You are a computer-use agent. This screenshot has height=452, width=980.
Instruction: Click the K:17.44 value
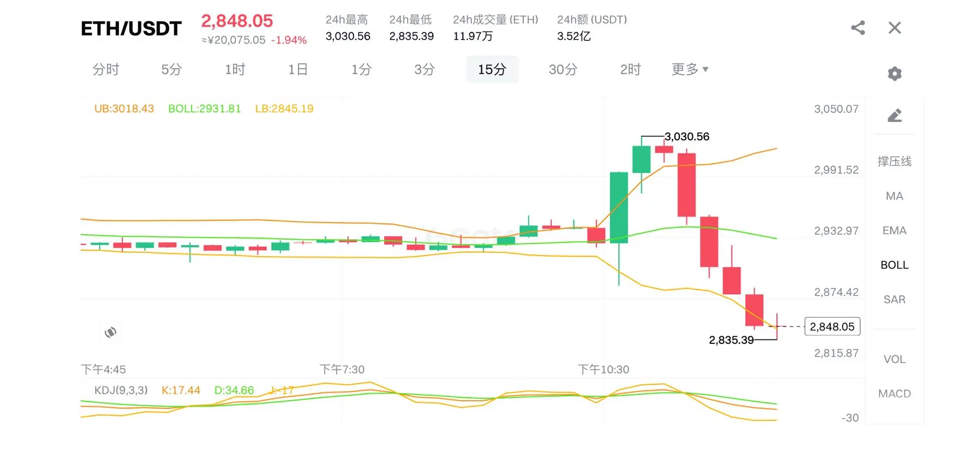[181, 390]
